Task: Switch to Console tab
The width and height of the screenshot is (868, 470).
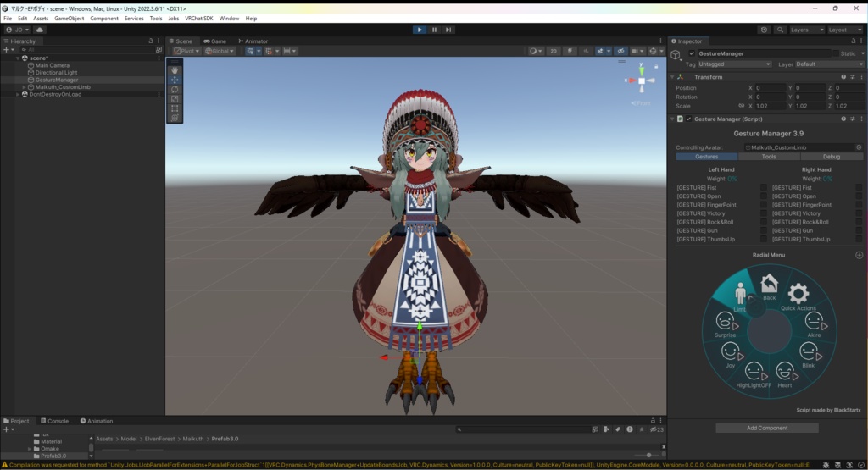Action: point(54,421)
